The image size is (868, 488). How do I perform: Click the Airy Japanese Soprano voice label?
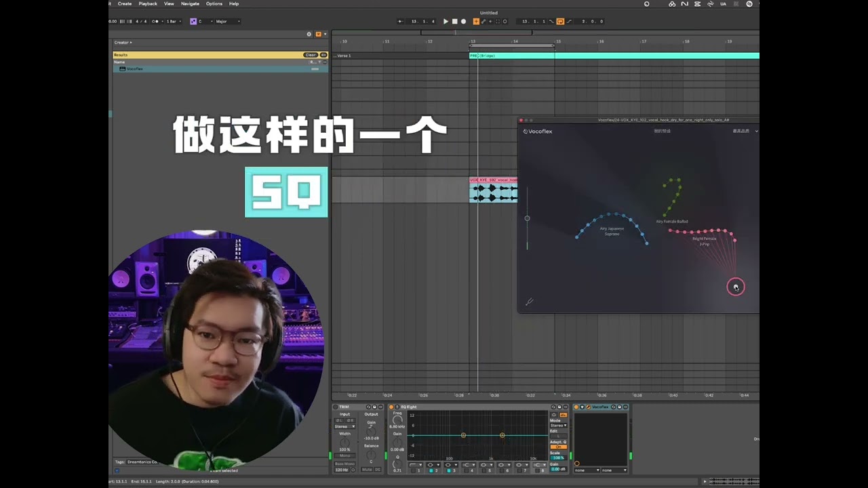coord(612,231)
